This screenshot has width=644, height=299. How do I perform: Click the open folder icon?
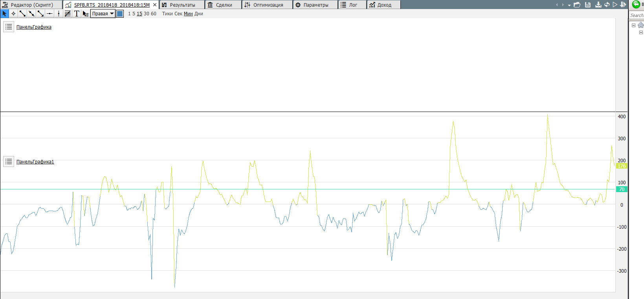577,5
